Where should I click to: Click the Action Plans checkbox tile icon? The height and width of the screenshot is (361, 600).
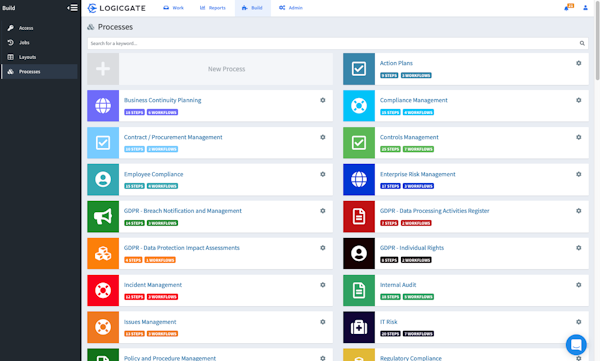pyautogui.click(x=359, y=69)
